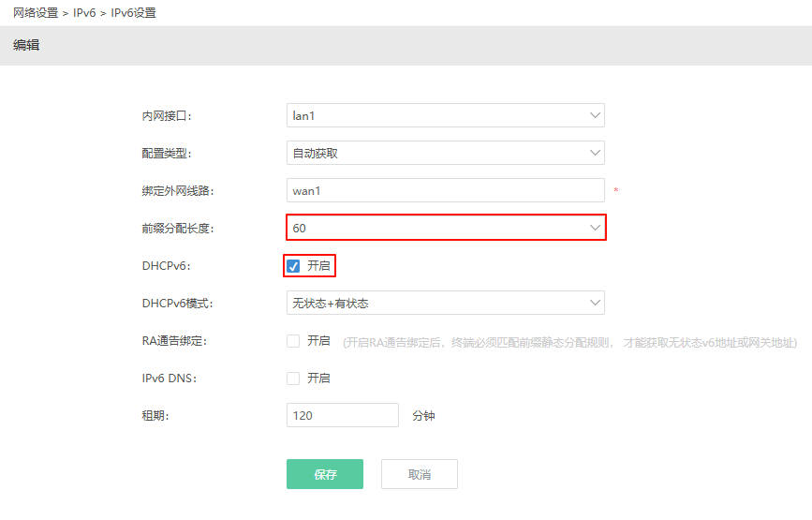This screenshot has width=812, height=520.
Task: Click the chevron arrow on 内网接口 dropdown
Action: point(595,115)
